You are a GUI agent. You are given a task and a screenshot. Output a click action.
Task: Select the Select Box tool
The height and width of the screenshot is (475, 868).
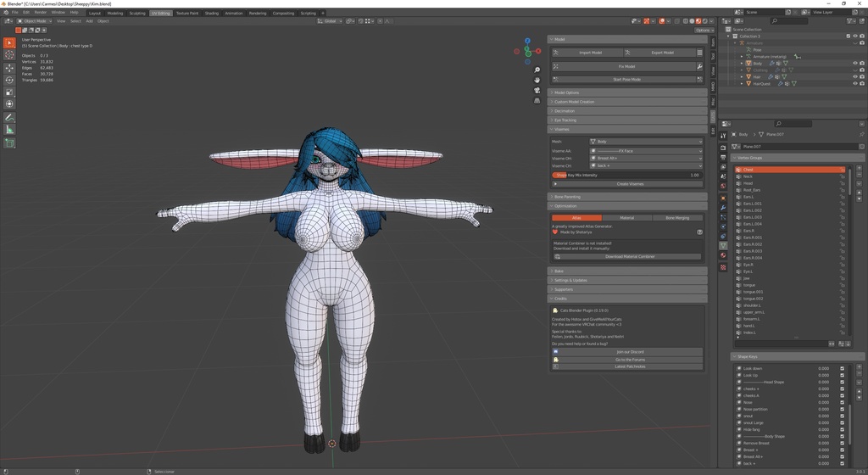[x=9, y=42]
